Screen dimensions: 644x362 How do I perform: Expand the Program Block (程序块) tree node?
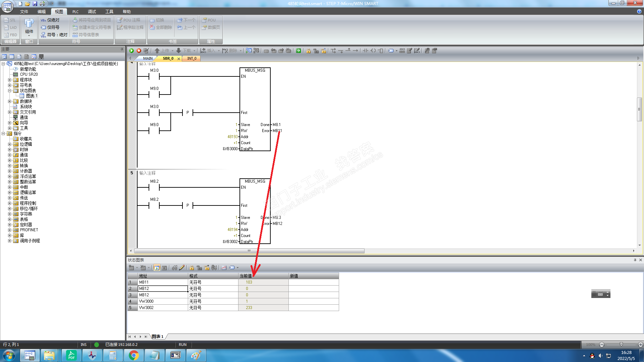[x=10, y=80]
